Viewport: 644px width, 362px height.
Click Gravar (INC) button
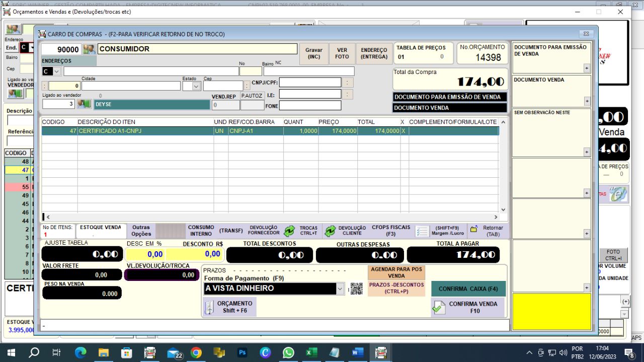(314, 53)
